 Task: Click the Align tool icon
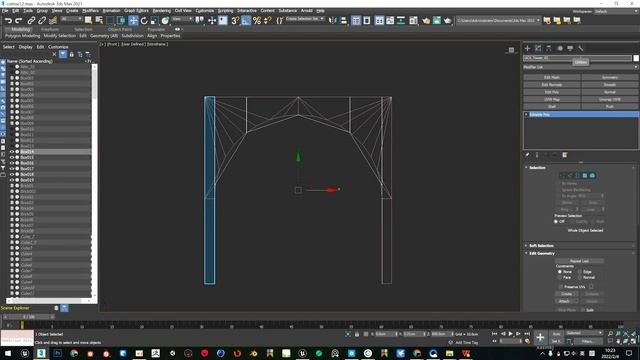click(344, 20)
